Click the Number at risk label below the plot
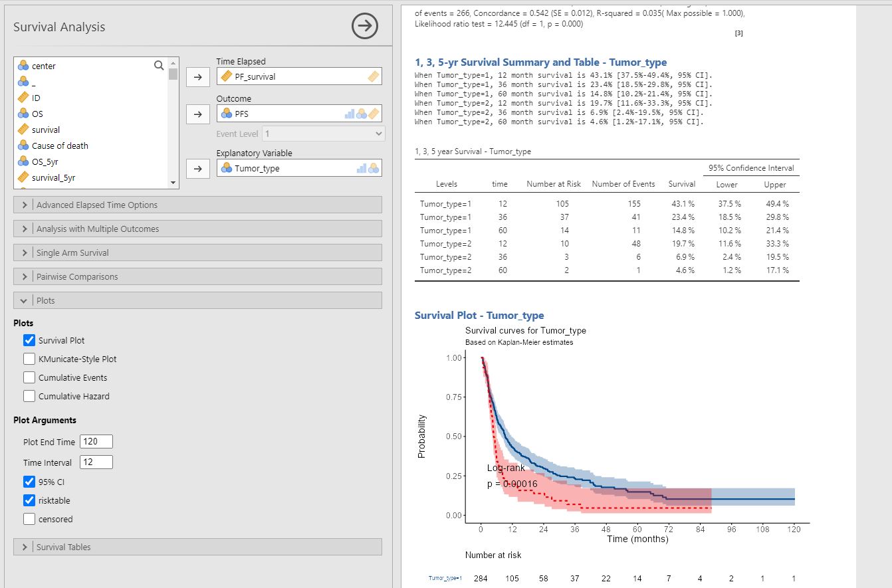 (x=493, y=555)
